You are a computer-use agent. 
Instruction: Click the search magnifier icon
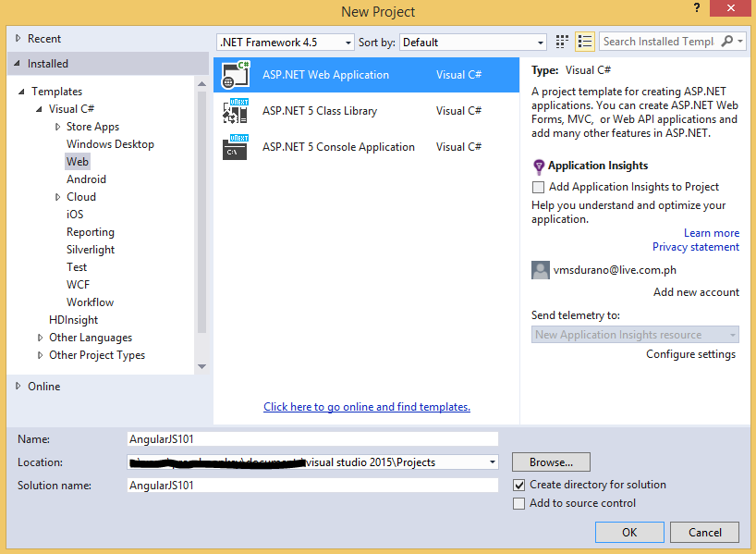tap(726, 42)
